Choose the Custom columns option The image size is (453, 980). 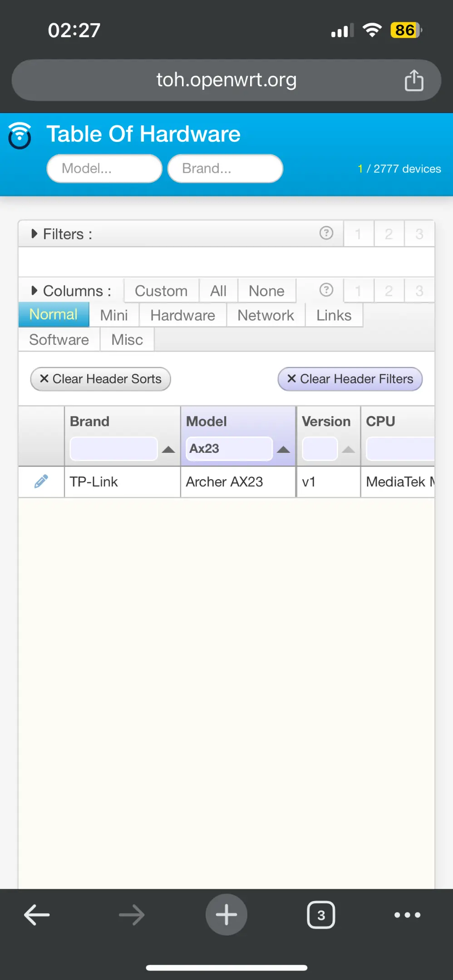(x=161, y=291)
